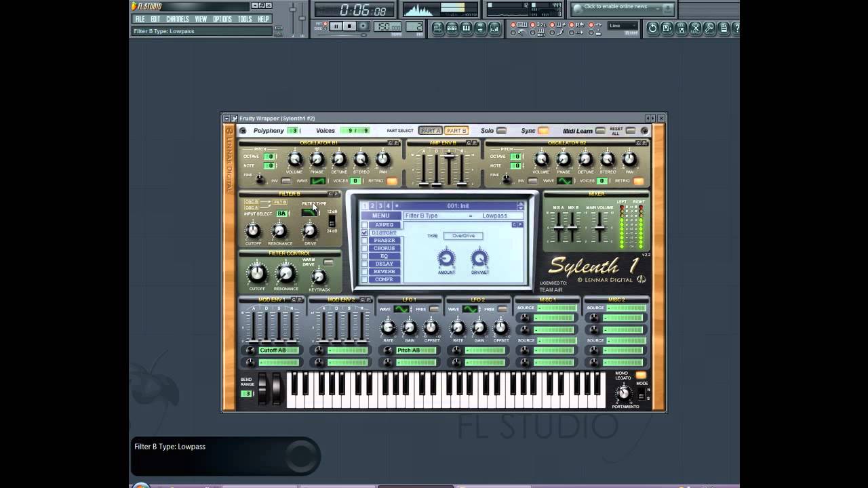The width and height of the screenshot is (868, 488).
Task: Click the Oscillator B1 copy/paste buttons
Action: (x=393, y=143)
